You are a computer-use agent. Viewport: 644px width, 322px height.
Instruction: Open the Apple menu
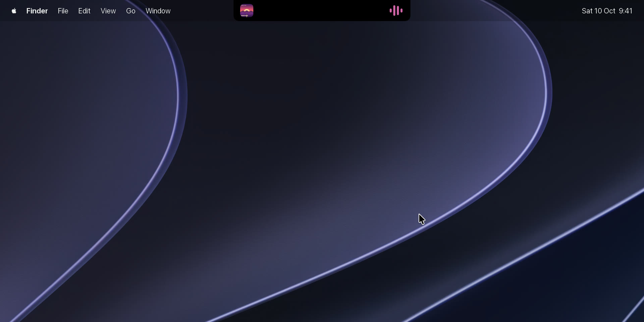pos(14,11)
